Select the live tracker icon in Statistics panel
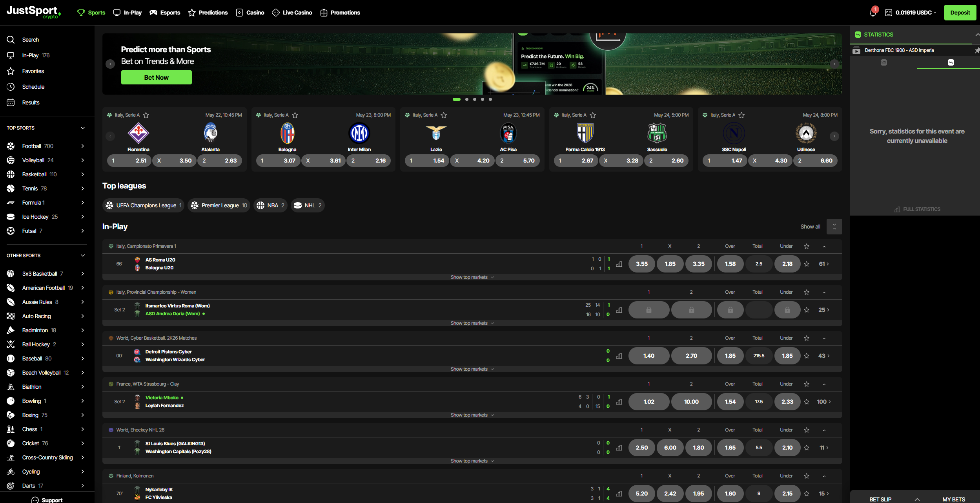Viewport: 980px width, 503px height. point(883,62)
